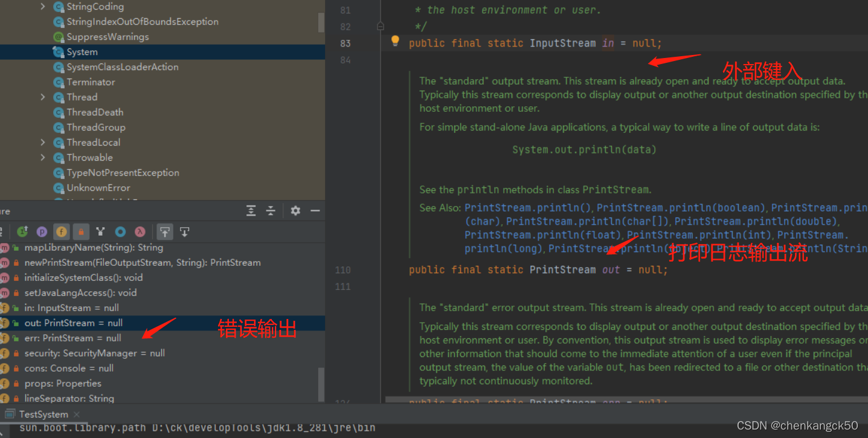Toggle Show Properties filter in Structure
Screen dimensions: 868x438
tap(42, 231)
